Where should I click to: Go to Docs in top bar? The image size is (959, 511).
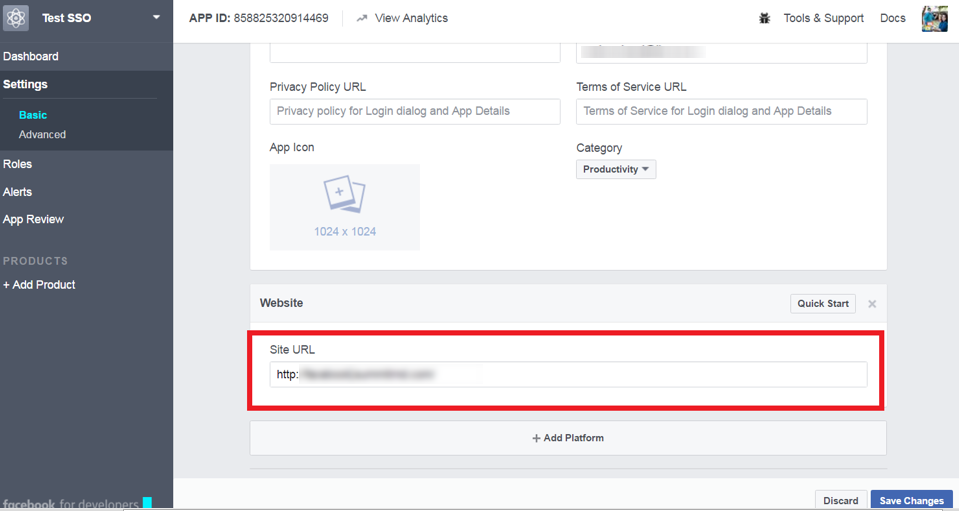(x=892, y=18)
